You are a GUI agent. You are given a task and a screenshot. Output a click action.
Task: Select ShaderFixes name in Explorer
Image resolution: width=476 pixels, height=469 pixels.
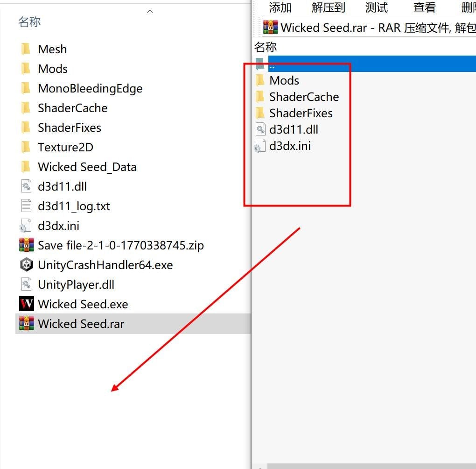(70, 128)
